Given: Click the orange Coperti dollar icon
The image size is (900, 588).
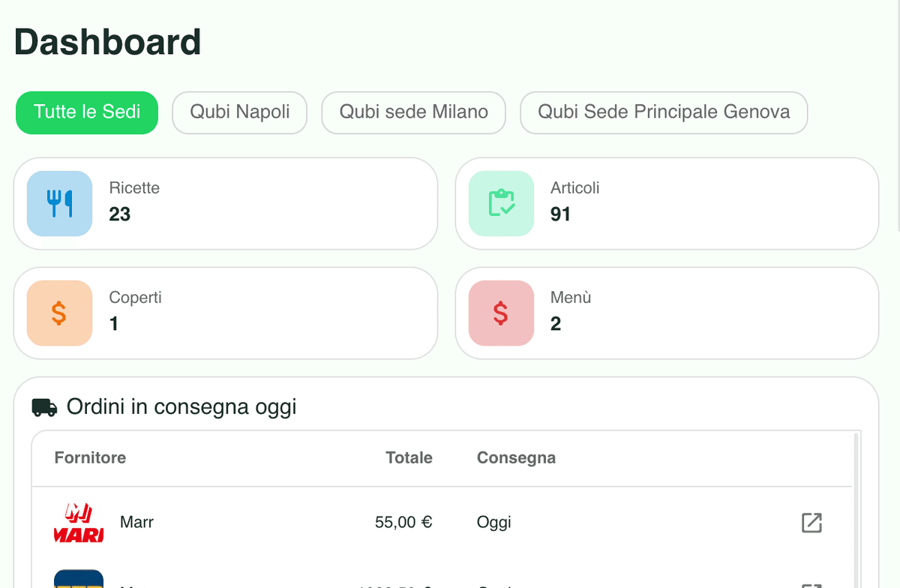Looking at the screenshot, I should click(x=59, y=313).
